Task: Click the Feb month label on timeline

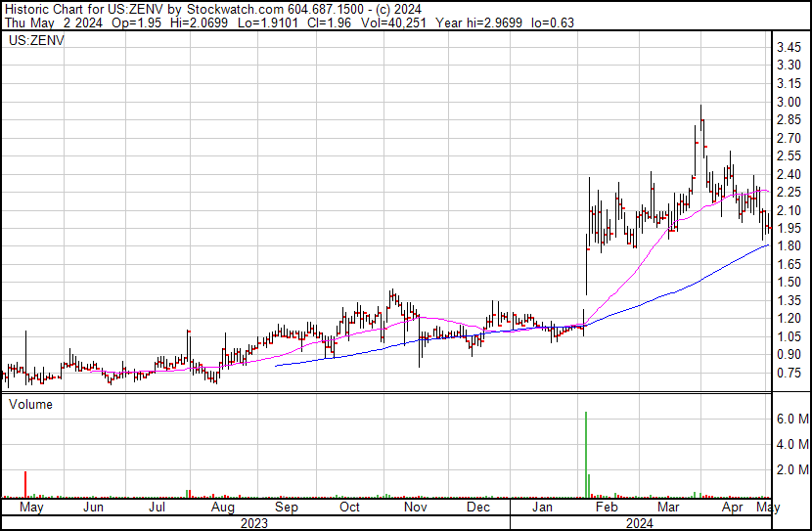Action: click(x=607, y=509)
